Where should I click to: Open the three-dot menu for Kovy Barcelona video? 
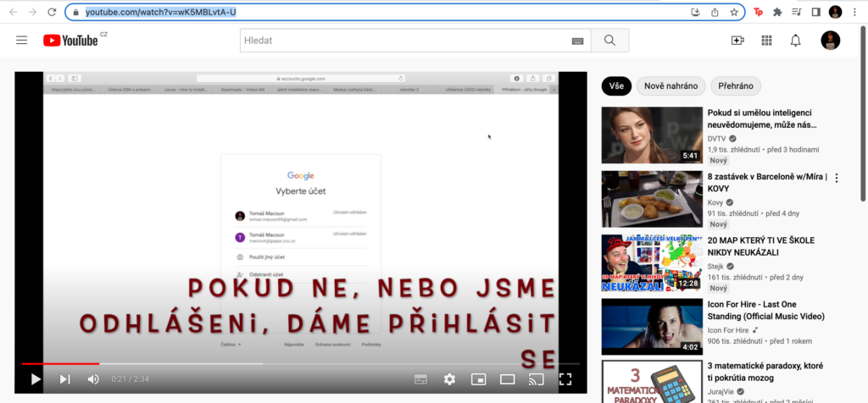coord(837,179)
